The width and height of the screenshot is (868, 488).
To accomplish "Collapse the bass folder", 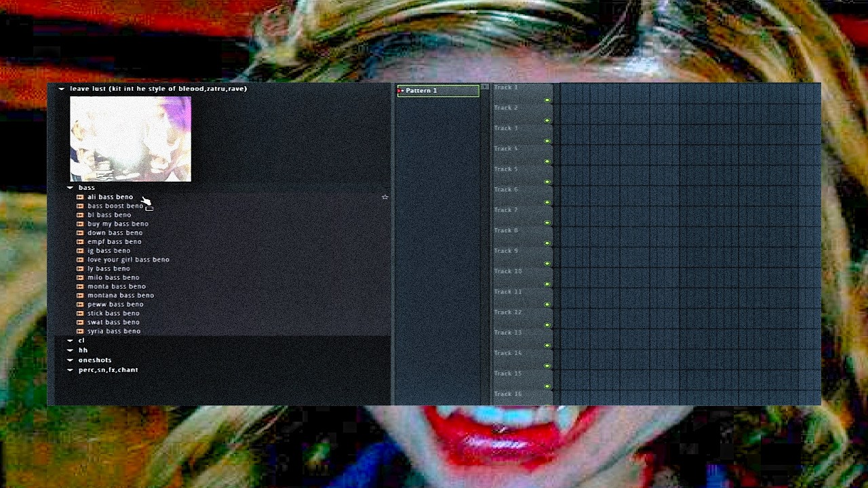I will [70, 188].
